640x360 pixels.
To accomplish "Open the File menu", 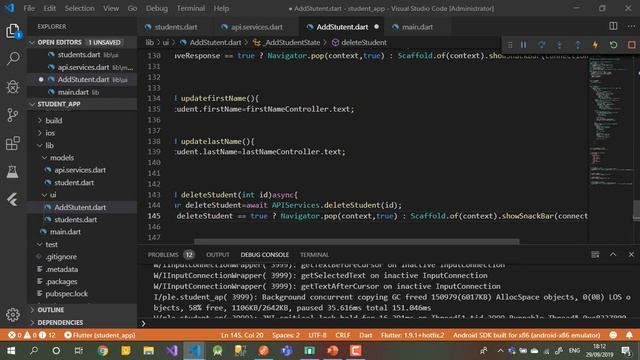I will tap(29, 8).
